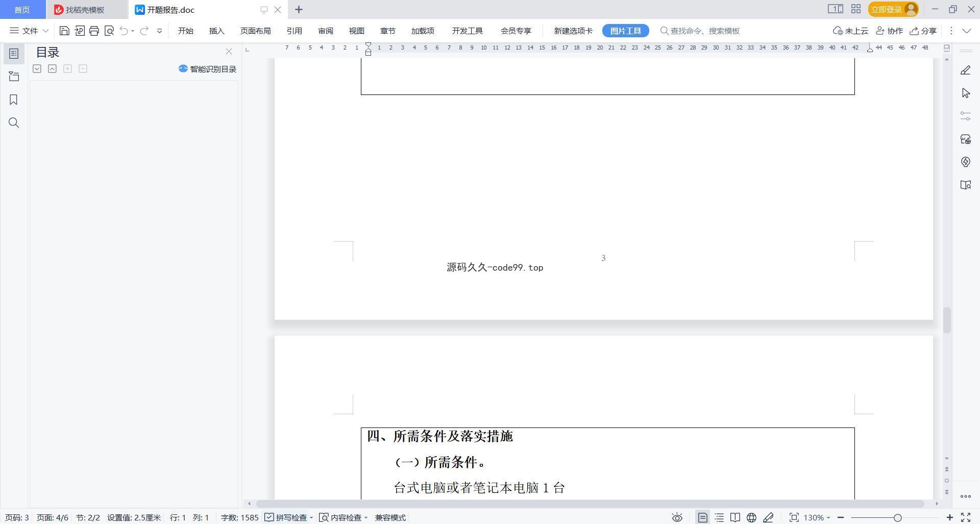The image size is (980, 524).
Task: Click 未上云 cloud status button
Action: (850, 31)
